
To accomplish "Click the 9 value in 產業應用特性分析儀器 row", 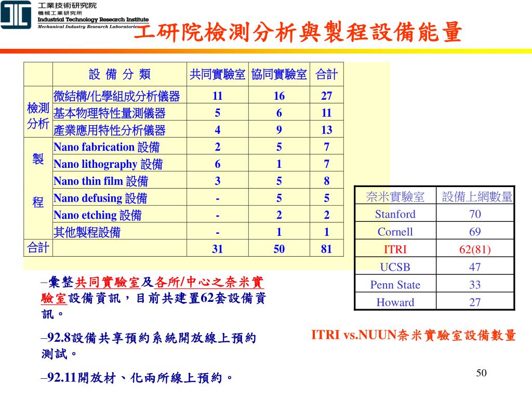I will pyautogui.click(x=279, y=129).
